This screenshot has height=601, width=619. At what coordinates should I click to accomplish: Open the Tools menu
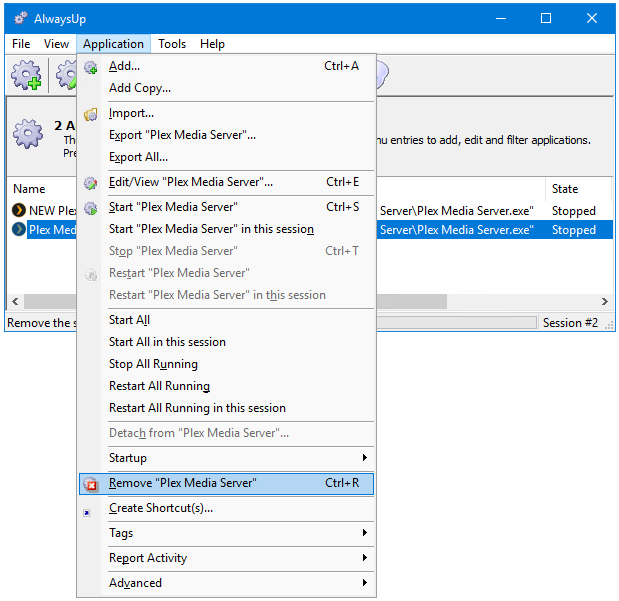tap(172, 44)
